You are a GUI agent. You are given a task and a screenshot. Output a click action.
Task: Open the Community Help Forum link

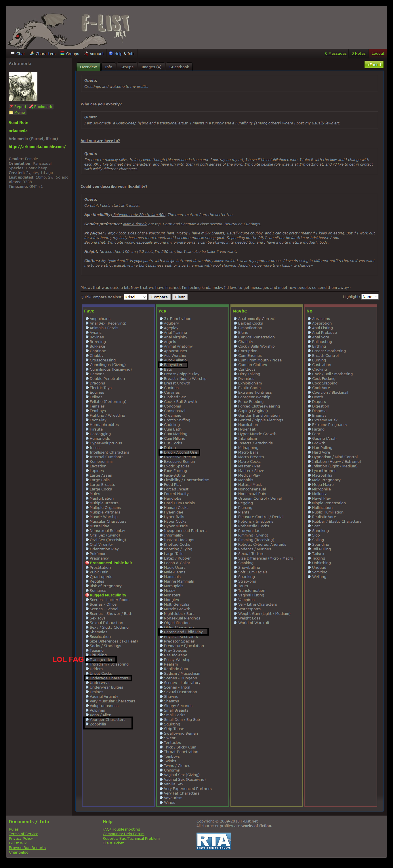(x=124, y=834)
